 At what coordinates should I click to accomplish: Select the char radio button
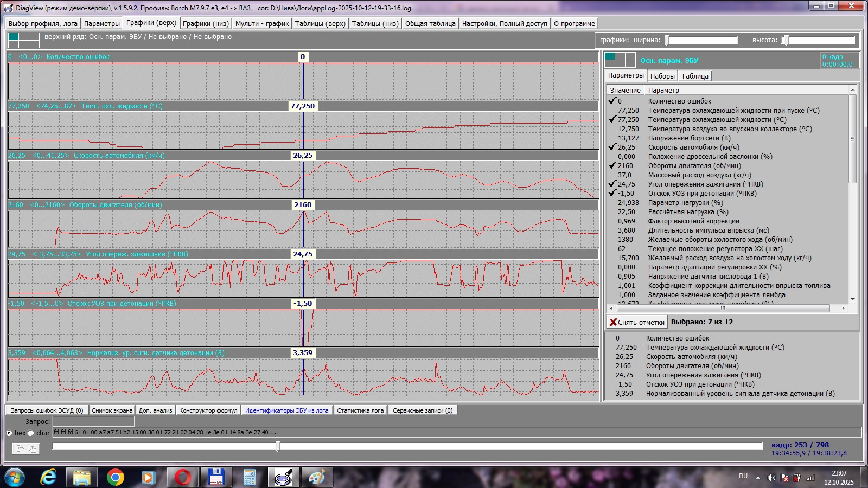pos(31,433)
